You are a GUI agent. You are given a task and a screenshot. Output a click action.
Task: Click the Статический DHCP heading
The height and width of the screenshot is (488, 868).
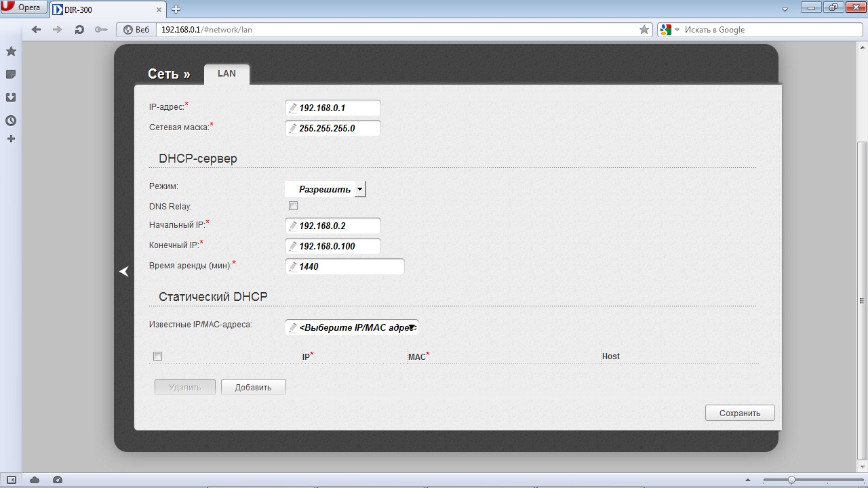pos(213,297)
